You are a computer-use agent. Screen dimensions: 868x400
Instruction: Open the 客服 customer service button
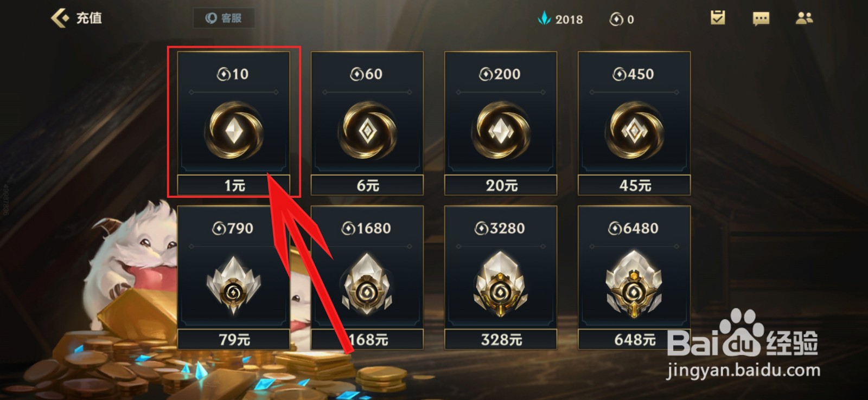click(x=224, y=18)
